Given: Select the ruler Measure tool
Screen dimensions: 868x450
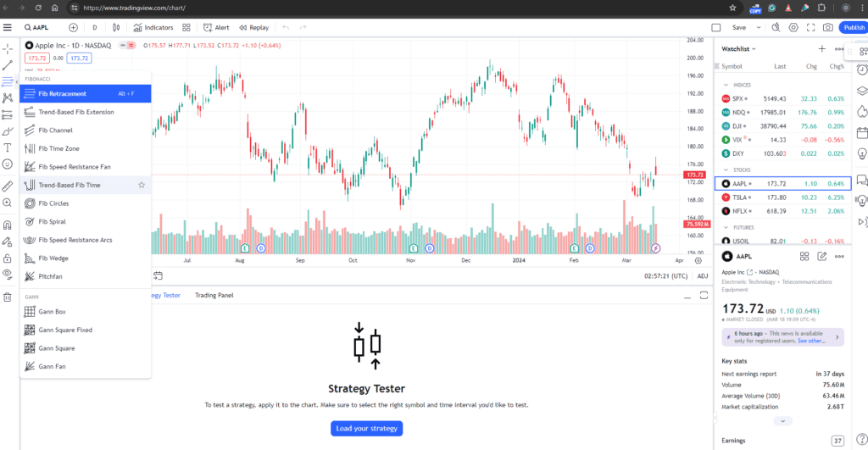Looking at the screenshot, I should [7, 186].
